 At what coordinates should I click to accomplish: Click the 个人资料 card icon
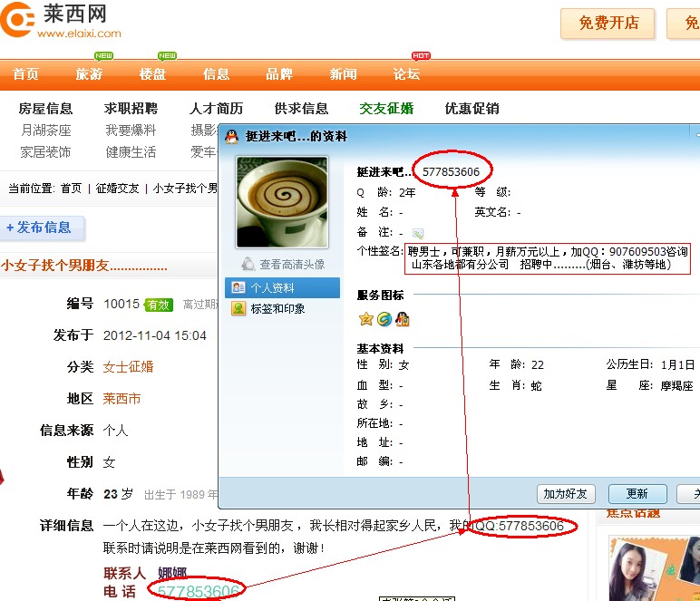point(238,287)
